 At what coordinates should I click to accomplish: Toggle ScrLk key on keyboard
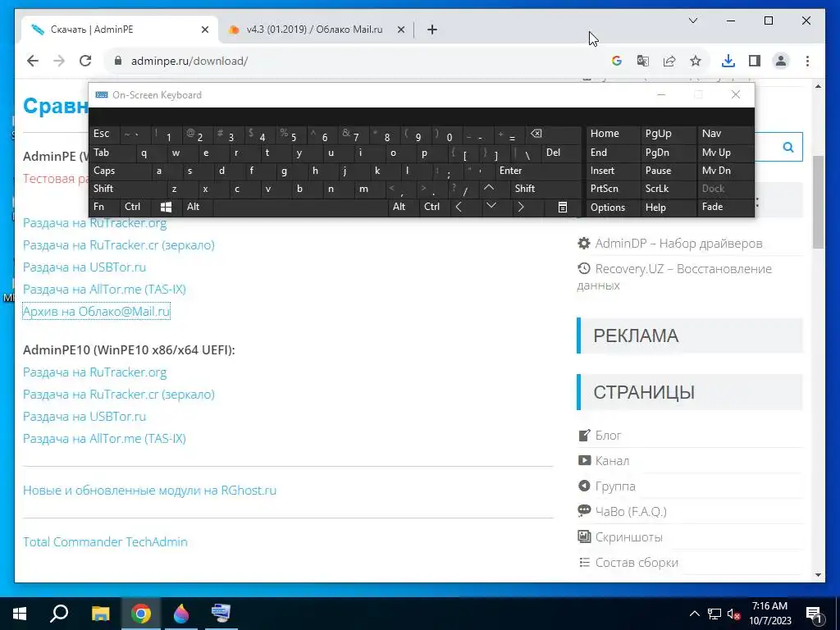coord(668,189)
